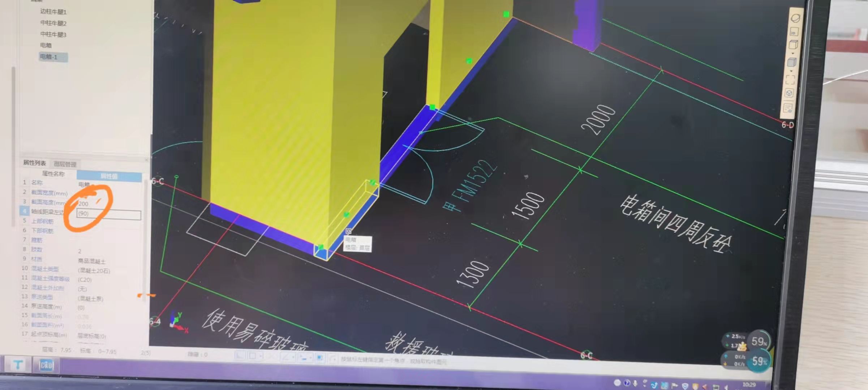Open the dropdown arrow under shaded cube
This screenshot has height=390, width=868.
[791, 71]
